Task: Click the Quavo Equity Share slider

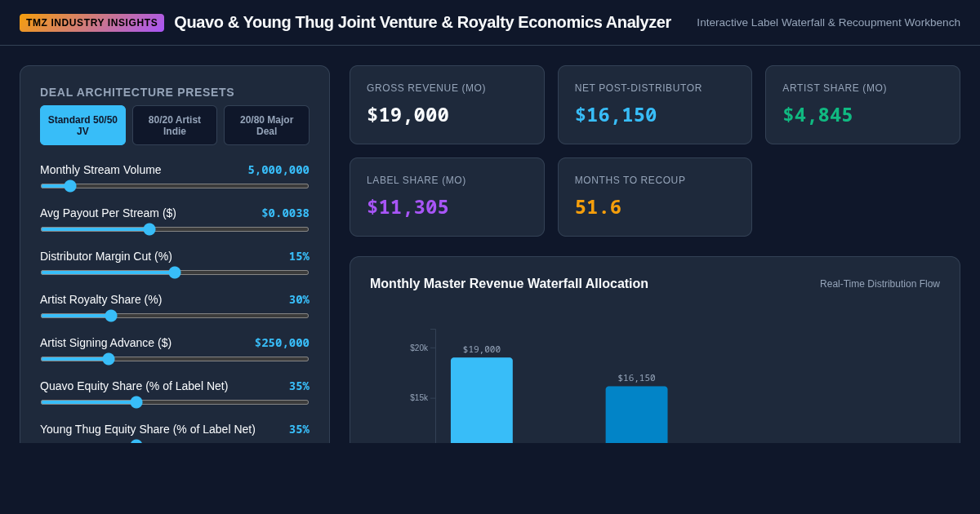Action: click(x=175, y=402)
